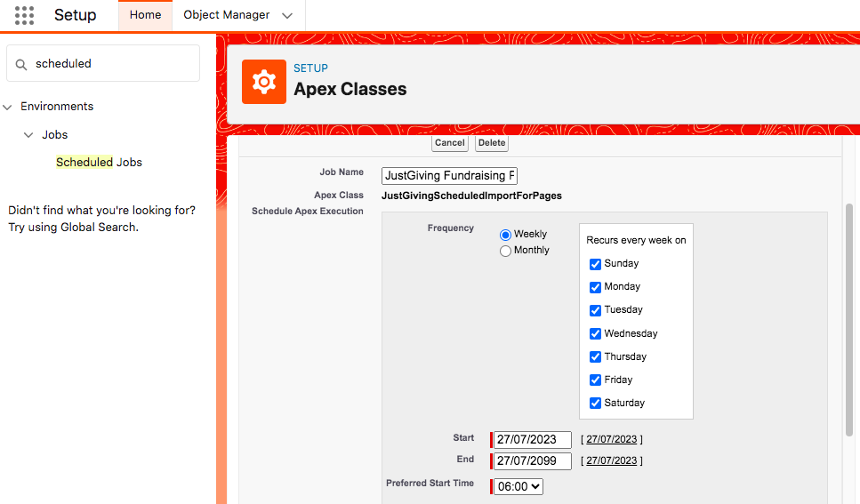860x504 pixels.
Task: Uncheck the Wednesday checkbox
Action: [595, 333]
